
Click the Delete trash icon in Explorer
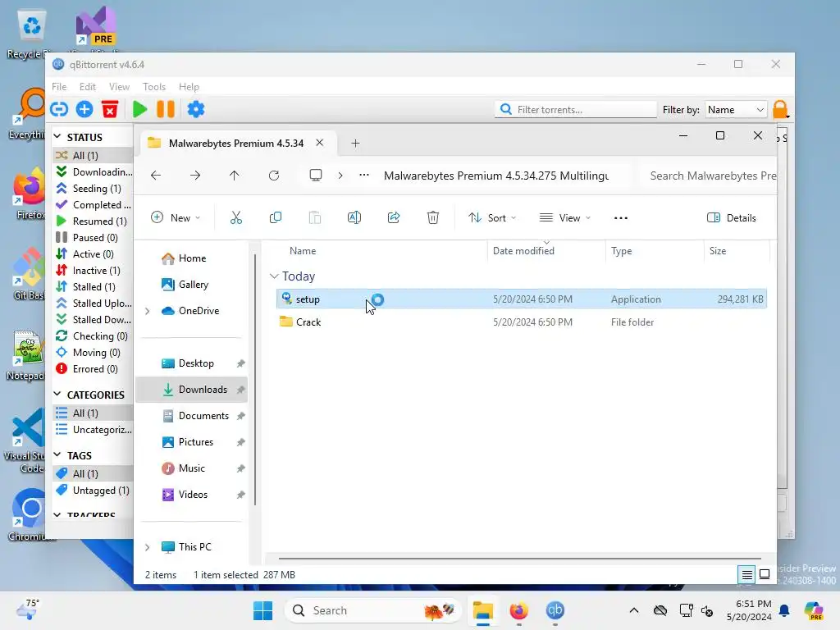(433, 217)
